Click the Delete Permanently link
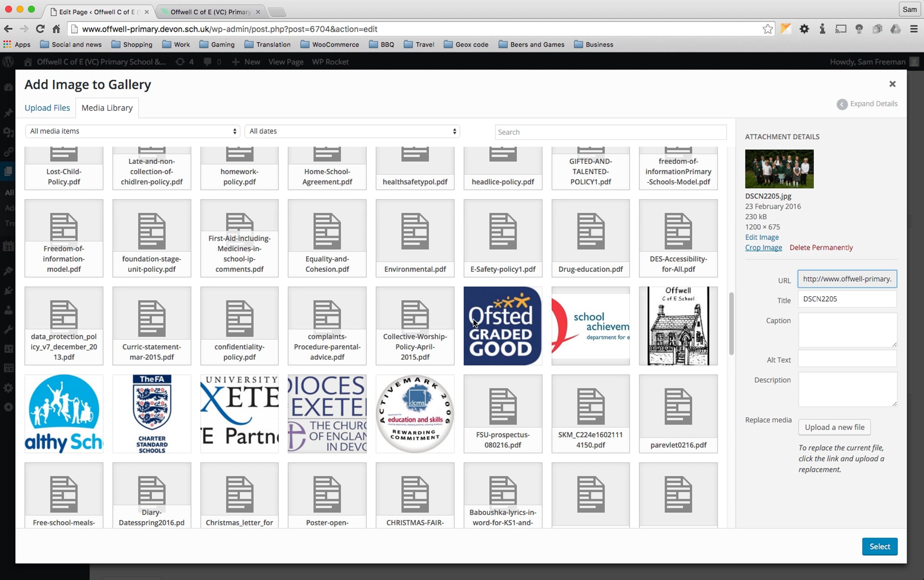 pos(821,247)
